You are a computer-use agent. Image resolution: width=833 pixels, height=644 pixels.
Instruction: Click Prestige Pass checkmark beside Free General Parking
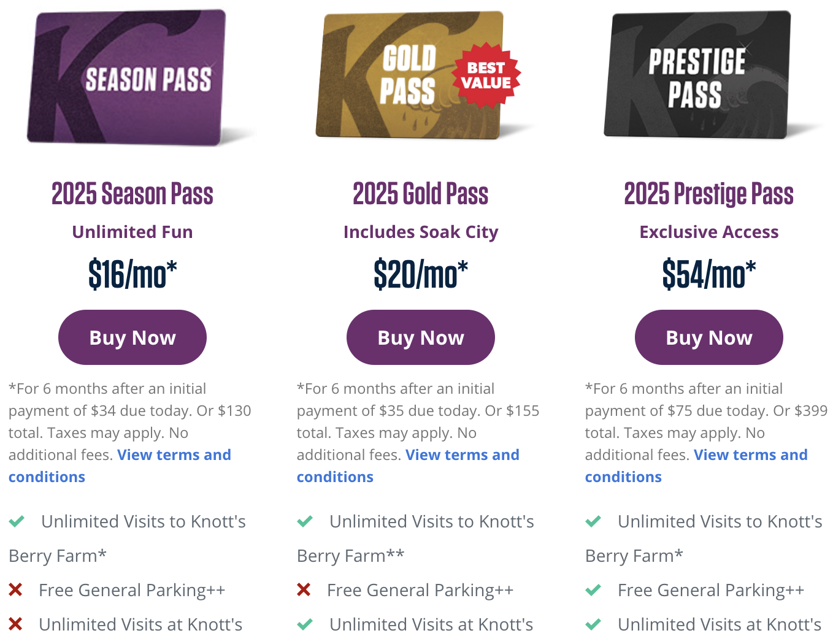pyautogui.click(x=593, y=590)
